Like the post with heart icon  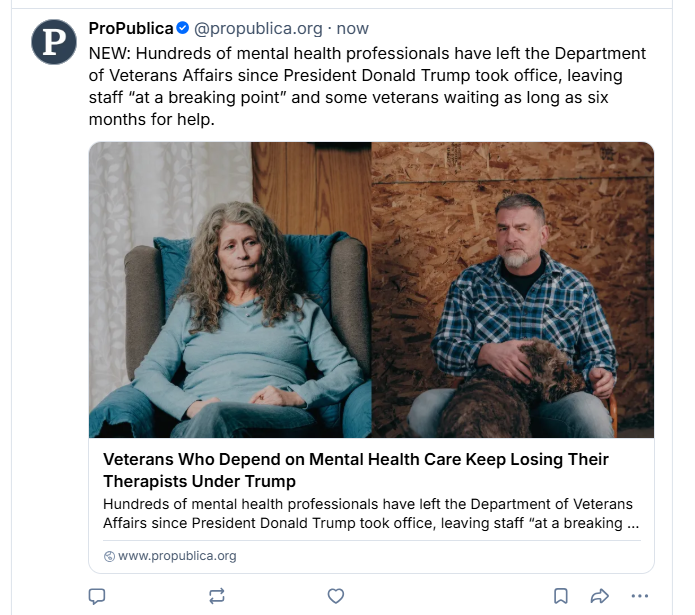pos(336,596)
